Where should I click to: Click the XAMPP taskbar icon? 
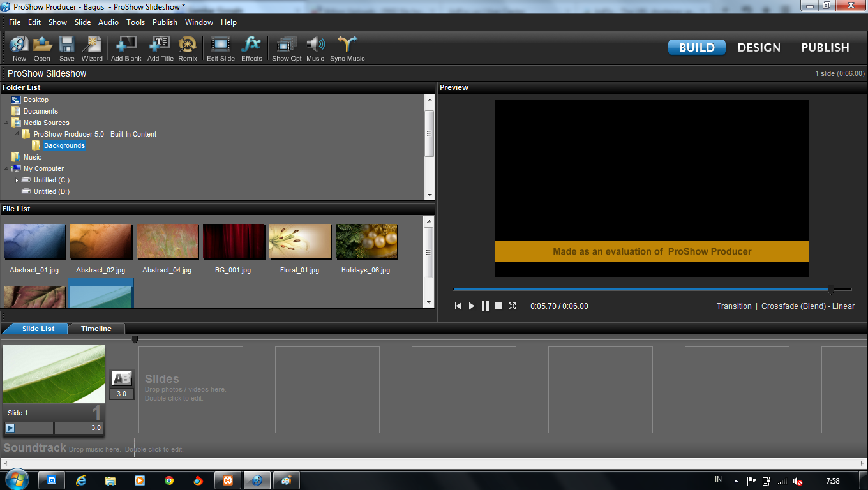click(x=228, y=480)
